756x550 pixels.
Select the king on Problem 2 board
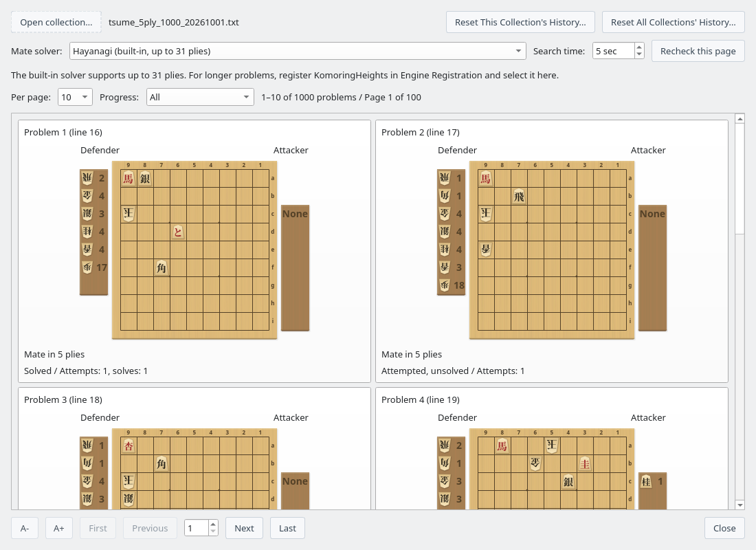(x=485, y=213)
